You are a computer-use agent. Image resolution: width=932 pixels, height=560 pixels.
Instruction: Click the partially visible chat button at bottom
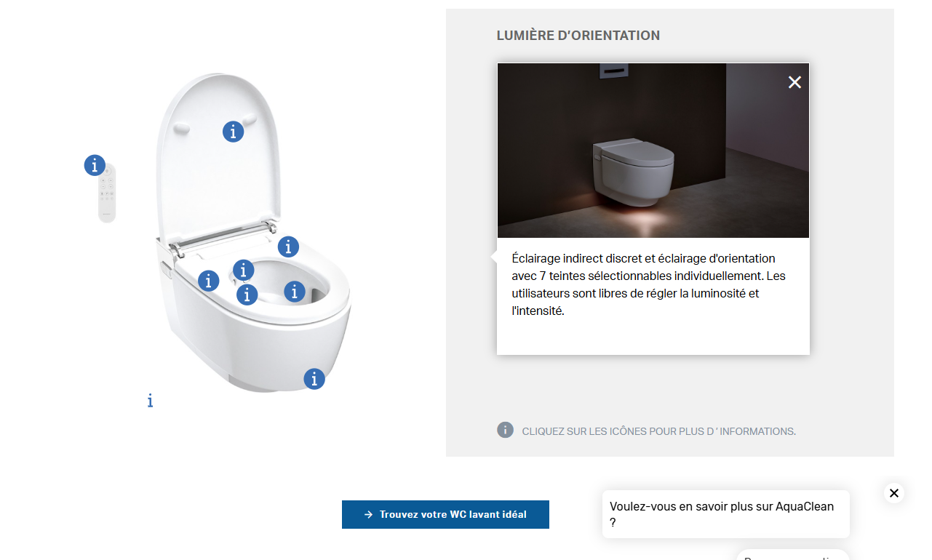coord(793,555)
